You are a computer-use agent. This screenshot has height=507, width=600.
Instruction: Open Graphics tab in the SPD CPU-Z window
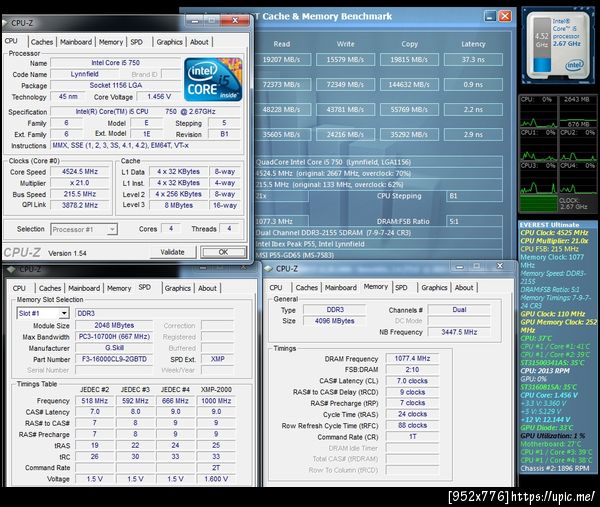[178, 288]
